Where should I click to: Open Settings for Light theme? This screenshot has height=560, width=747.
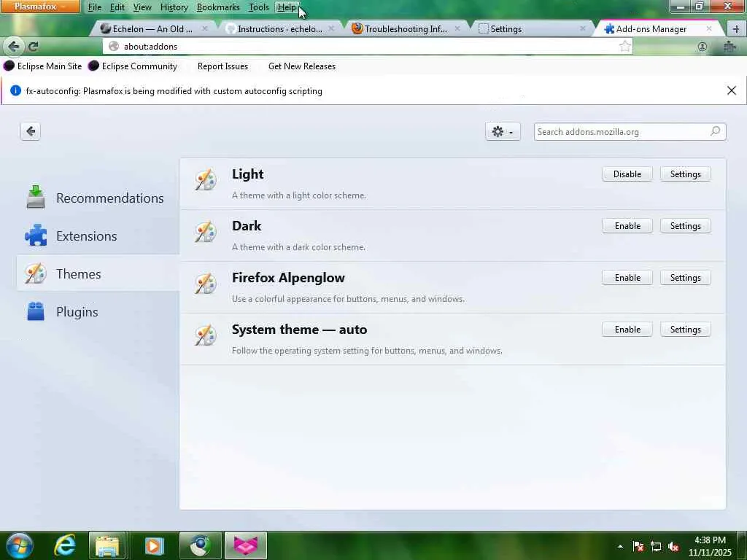(685, 174)
